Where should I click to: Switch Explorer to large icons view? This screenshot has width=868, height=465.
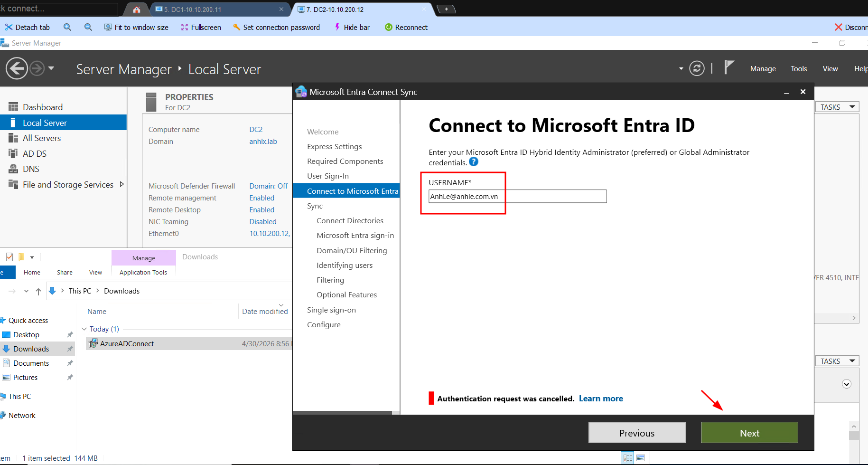(x=641, y=458)
